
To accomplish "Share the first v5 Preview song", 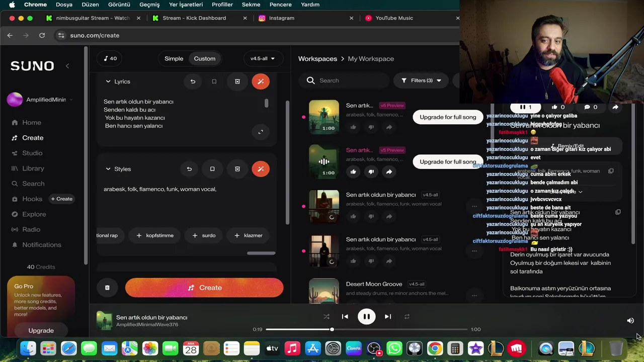I will pyautogui.click(x=389, y=127).
